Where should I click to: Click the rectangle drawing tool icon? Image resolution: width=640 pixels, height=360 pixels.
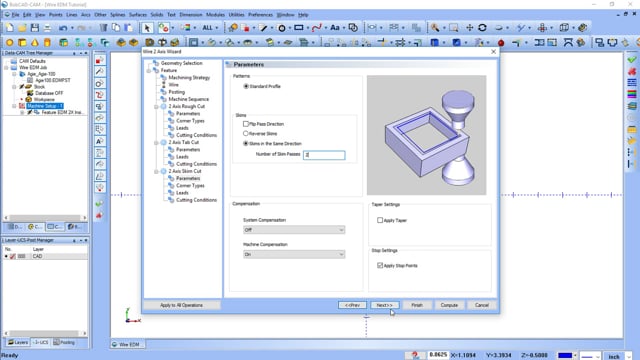[299, 28]
